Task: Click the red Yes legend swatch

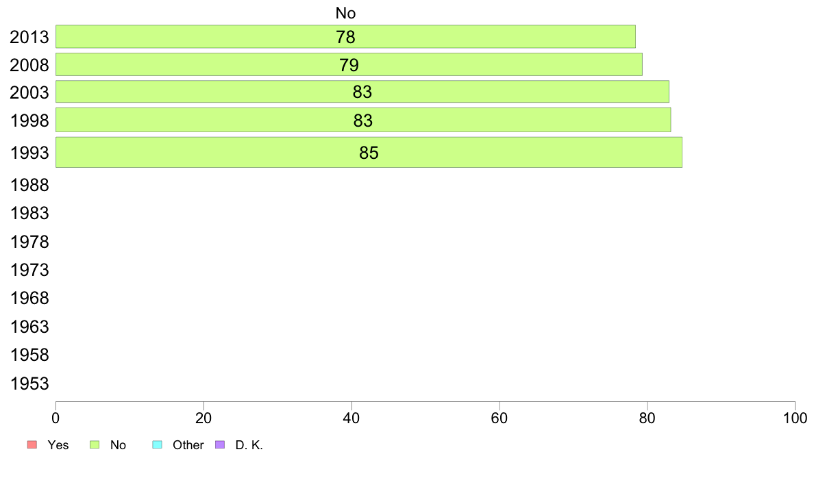Action: 32,445
